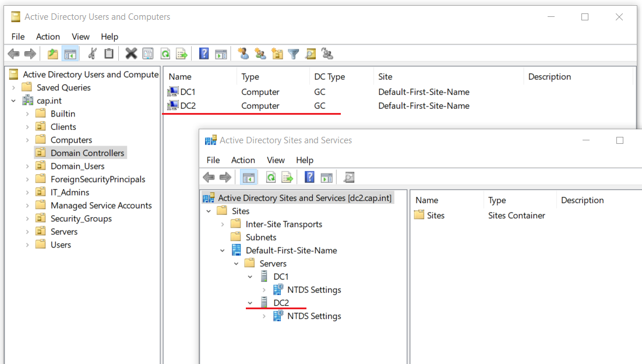Collapse the DC2 server node

pos(250,303)
